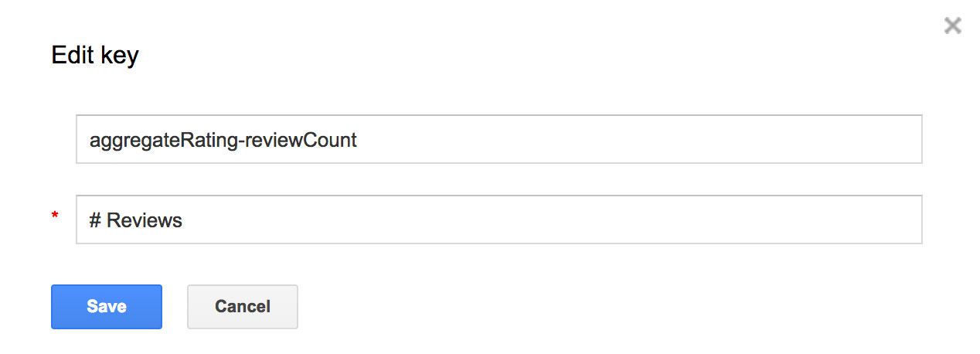This screenshot has height=354, width=980.
Task: Confirm changes with Save
Action: 107,307
